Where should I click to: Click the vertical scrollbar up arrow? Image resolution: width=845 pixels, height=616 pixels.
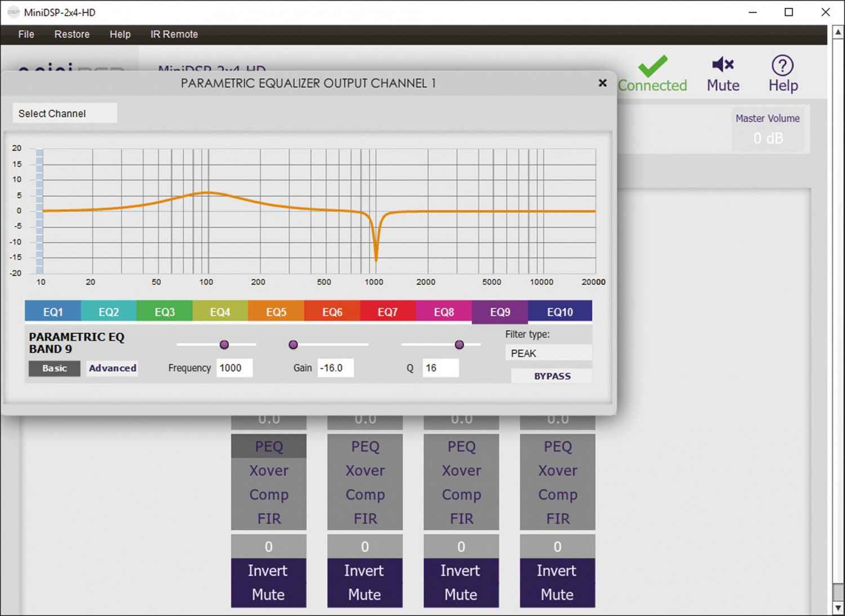point(838,33)
